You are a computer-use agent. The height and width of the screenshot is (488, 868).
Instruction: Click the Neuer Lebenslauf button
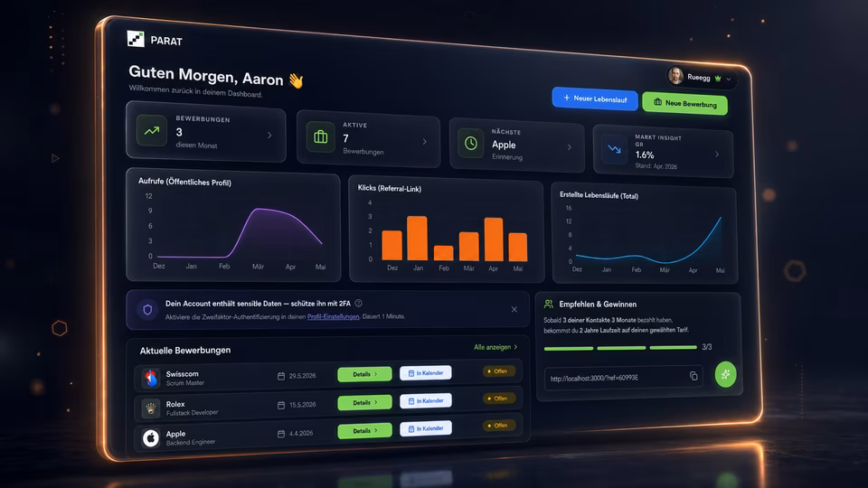point(595,99)
